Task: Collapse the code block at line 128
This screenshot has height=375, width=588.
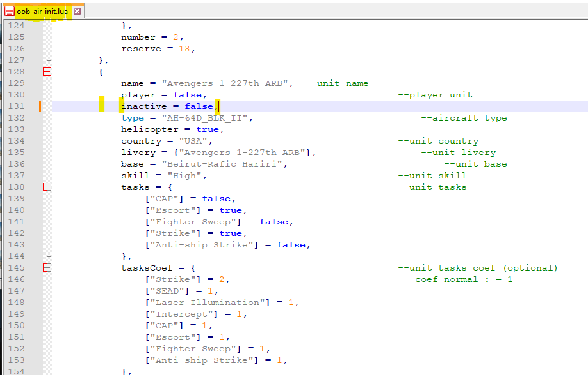Action: point(47,71)
